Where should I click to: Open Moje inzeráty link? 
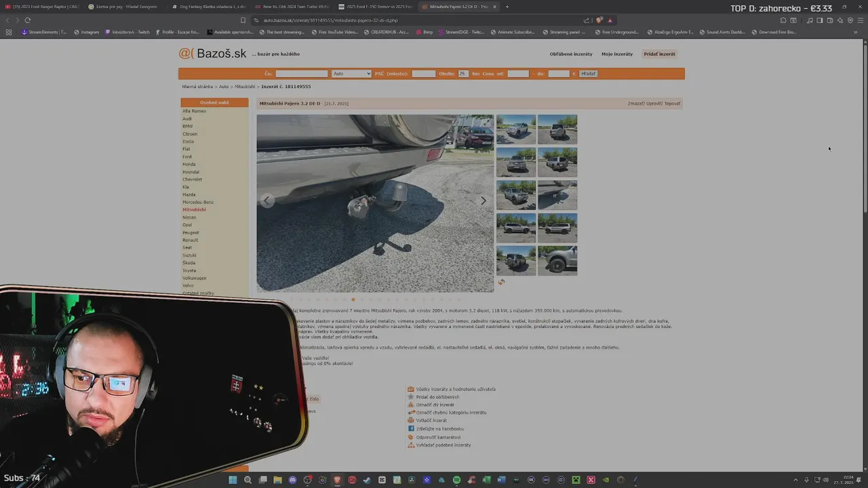coord(617,54)
